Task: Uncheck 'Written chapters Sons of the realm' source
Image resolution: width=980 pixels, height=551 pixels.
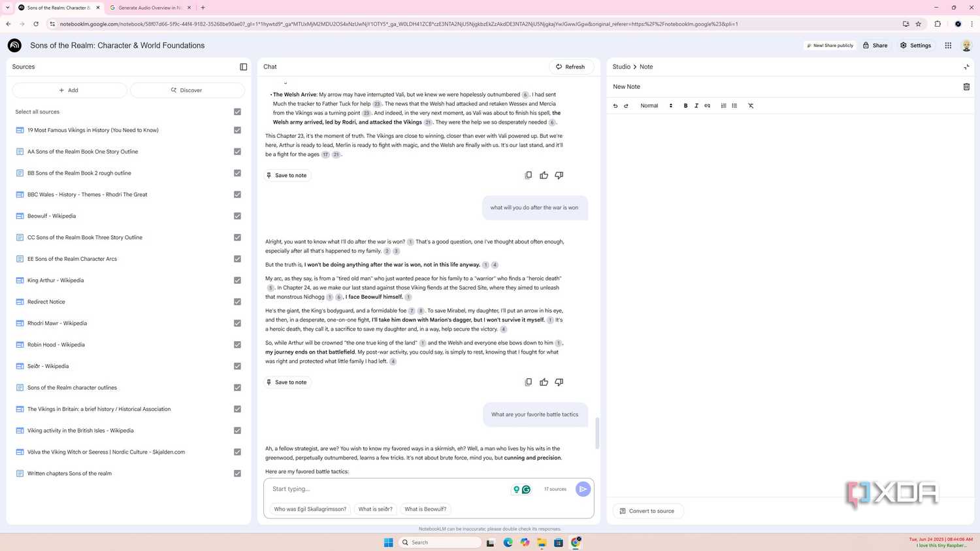Action: (x=237, y=473)
